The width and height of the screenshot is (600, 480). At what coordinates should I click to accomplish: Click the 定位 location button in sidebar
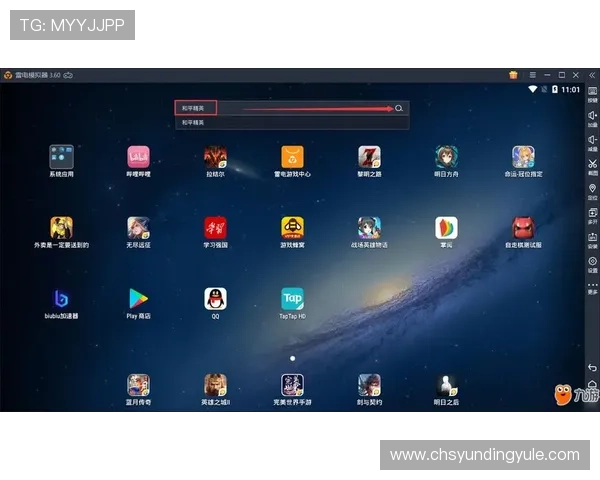592,190
